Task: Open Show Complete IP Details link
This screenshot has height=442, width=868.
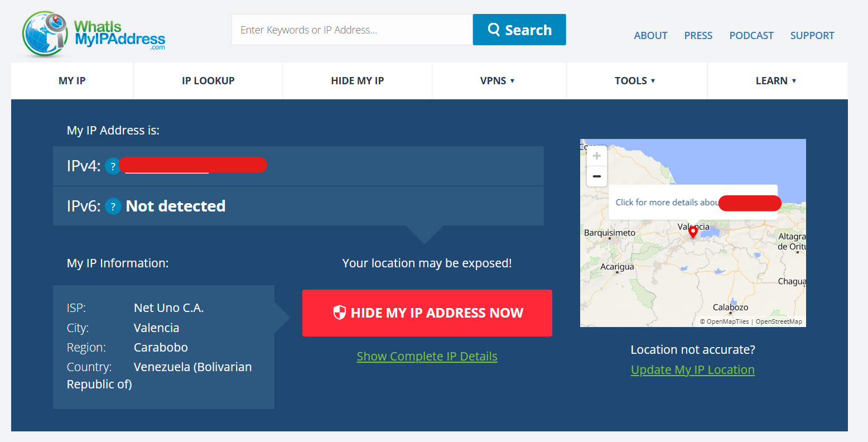Action: pyautogui.click(x=427, y=357)
